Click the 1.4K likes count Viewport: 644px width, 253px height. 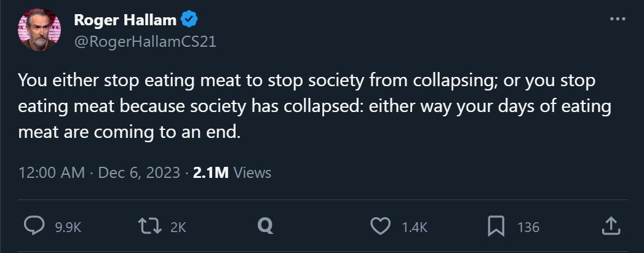[x=415, y=227]
